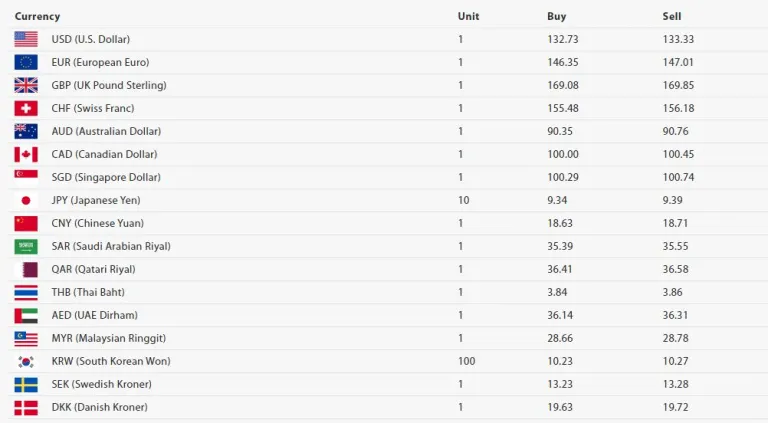Select the SGD (Singapore Dollar) label
The image size is (768, 423).
pos(106,177)
